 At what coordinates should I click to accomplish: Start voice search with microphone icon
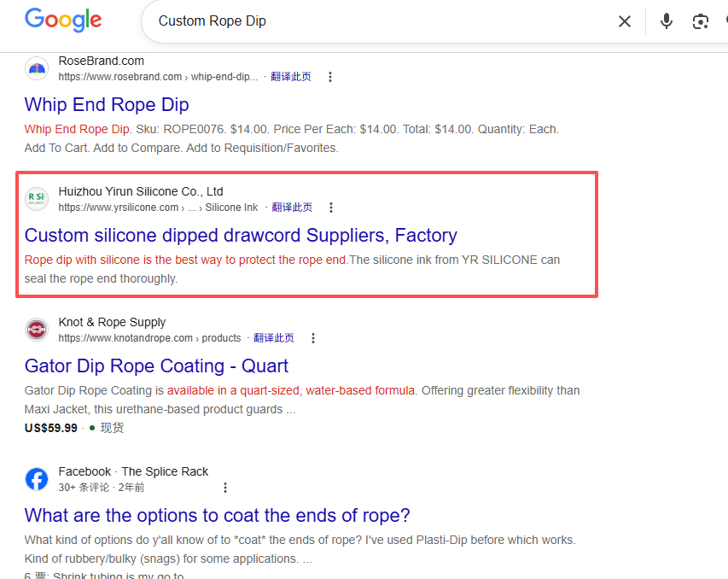click(667, 21)
